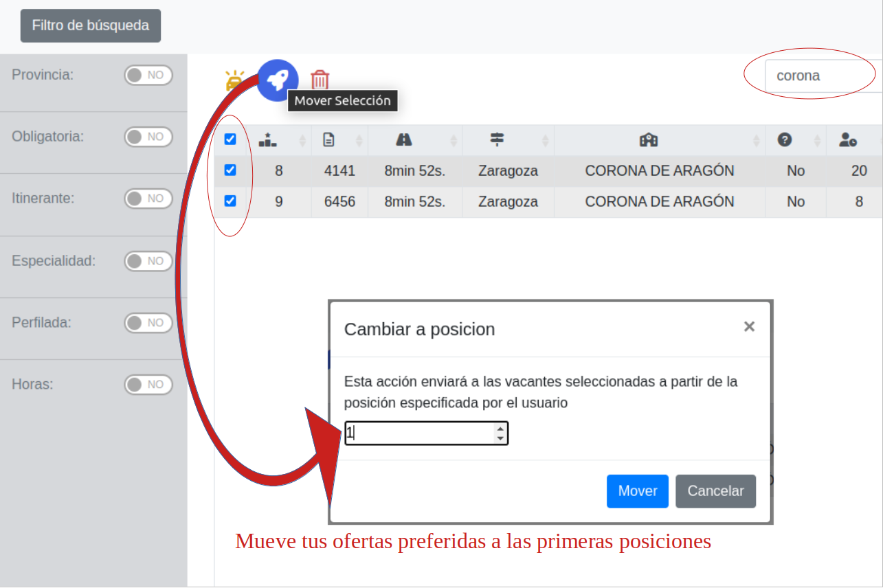Click the rocket Mover Selección icon
Image resolution: width=883 pixels, height=588 pixels.
coord(278,80)
